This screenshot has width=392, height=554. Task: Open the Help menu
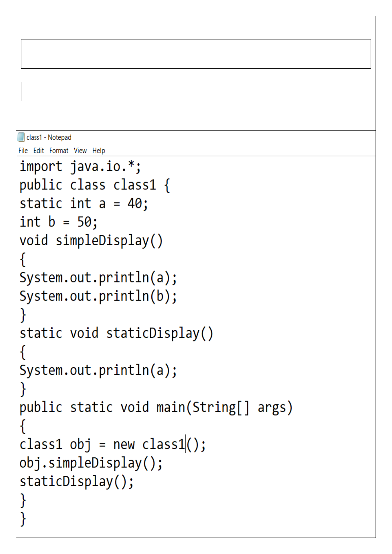[99, 151]
